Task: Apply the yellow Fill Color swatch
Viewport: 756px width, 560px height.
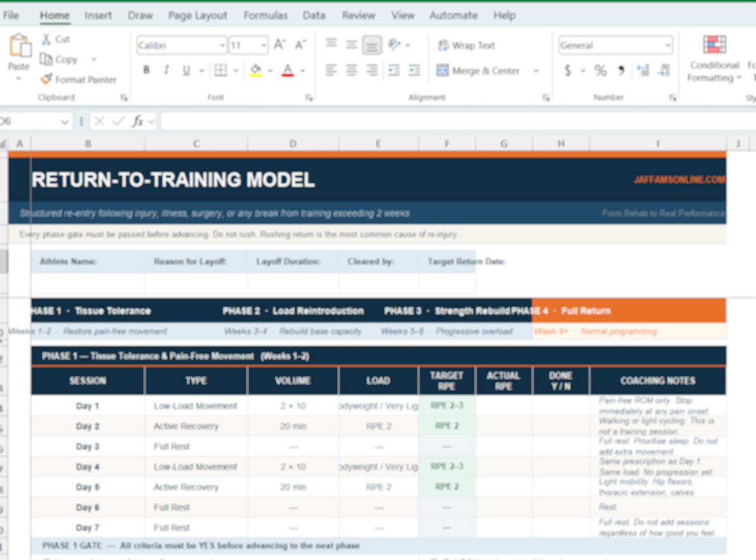Action: pos(255,70)
